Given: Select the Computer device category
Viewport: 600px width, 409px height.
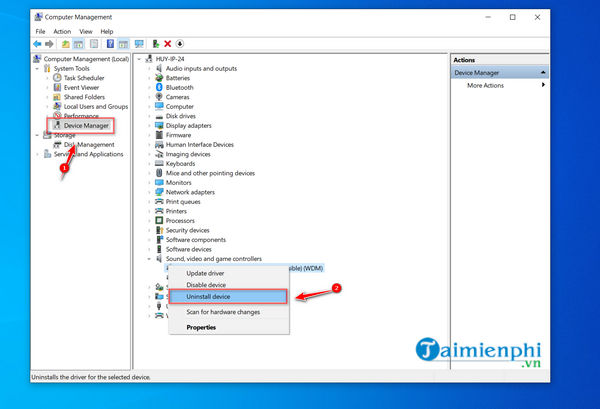Looking at the screenshot, I should [x=179, y=106].
